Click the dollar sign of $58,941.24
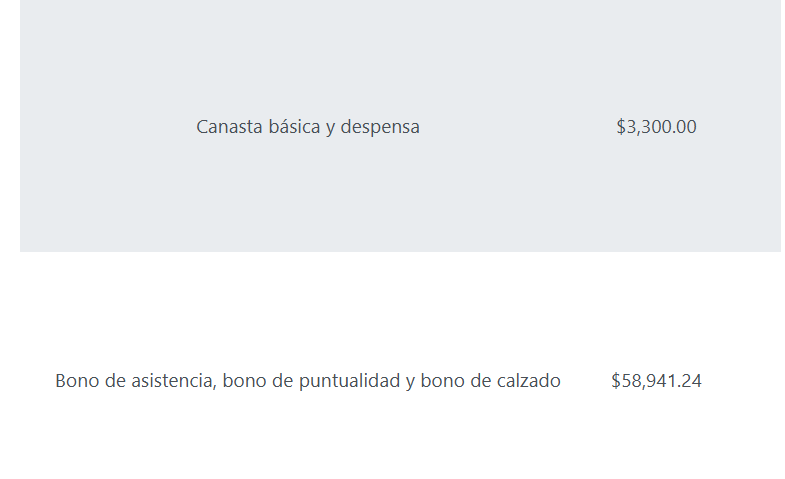The height and width of the screenshot is (479, 785). (616, 381)
